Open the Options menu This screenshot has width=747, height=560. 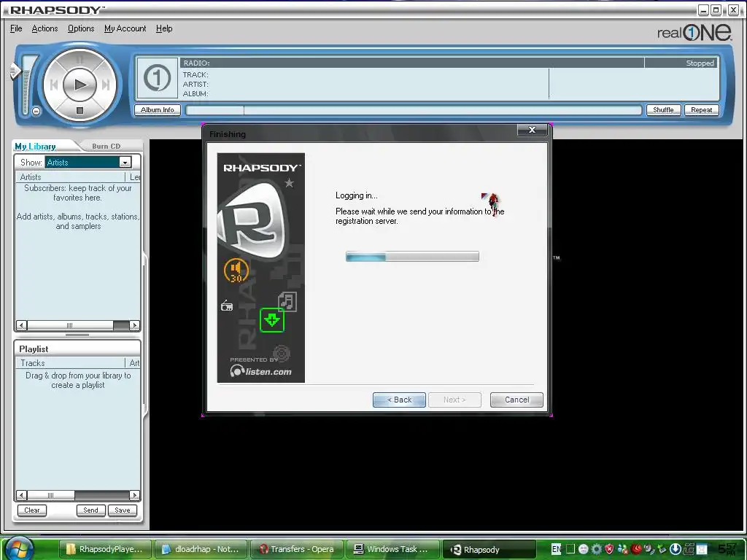81,28
